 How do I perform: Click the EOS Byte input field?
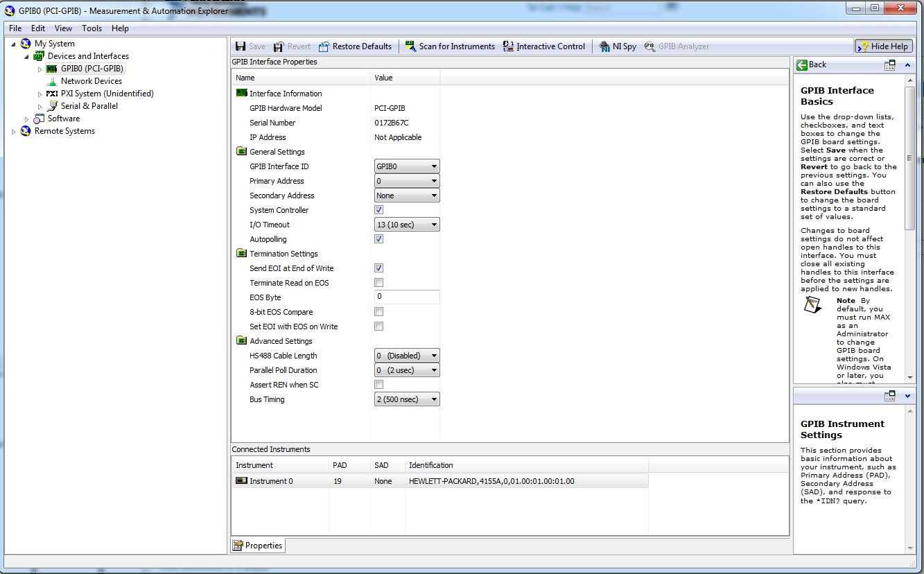click(x=407, y=297)
